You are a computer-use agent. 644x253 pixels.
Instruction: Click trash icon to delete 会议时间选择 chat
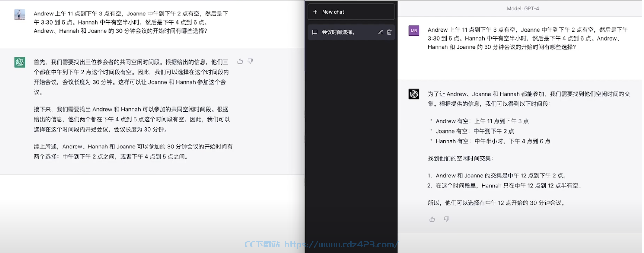(x=389, y=32)
